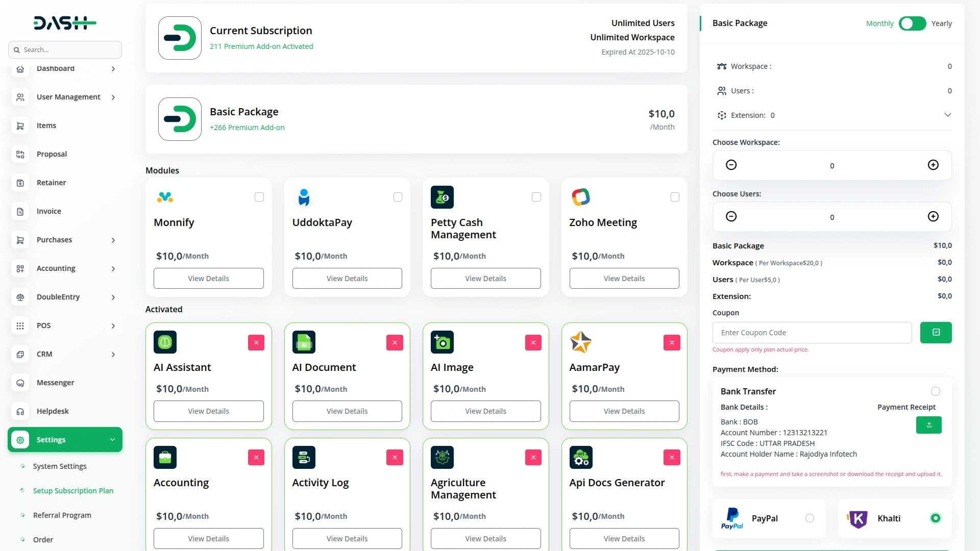Upload payment receipt via green upload icon
The image size is (980, 551).
(x=928, y=425)
